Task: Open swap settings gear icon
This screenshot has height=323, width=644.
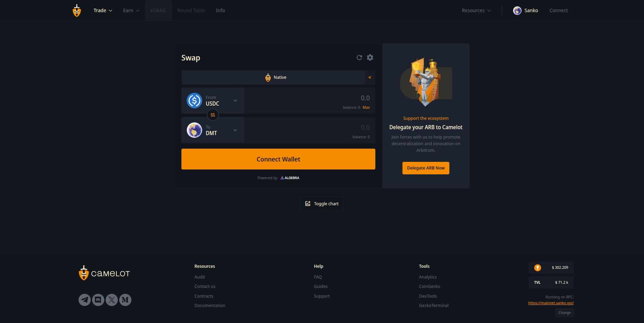Action: (x=370, y=58)
